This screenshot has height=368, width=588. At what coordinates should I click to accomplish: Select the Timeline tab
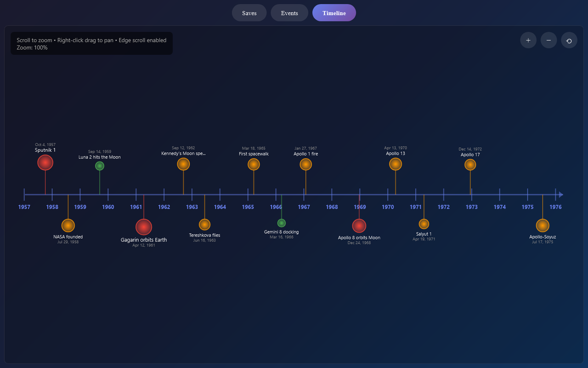point(334,13)
